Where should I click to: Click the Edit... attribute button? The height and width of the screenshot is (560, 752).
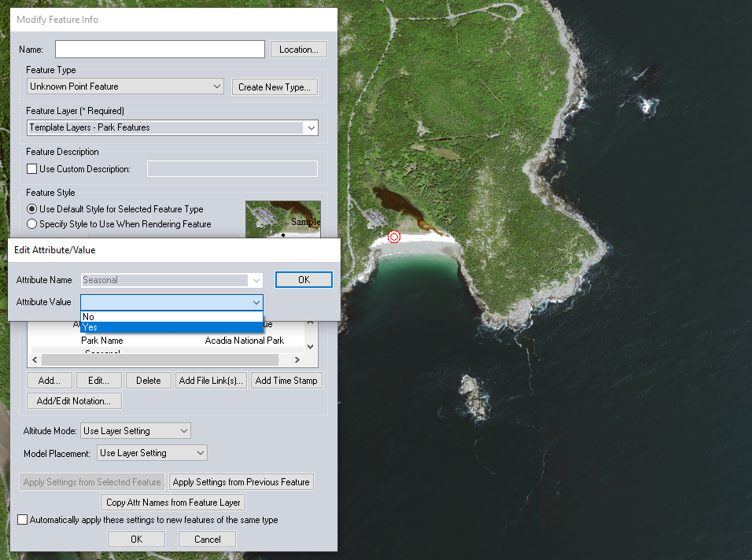99,381
